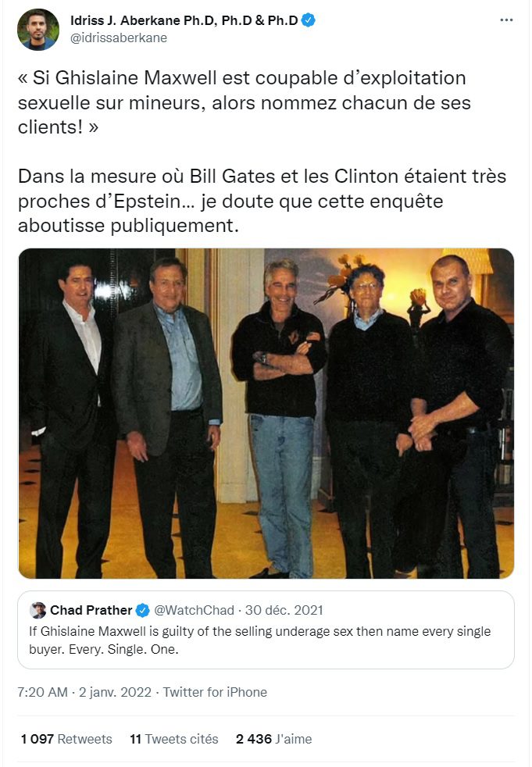Open the three-dot more options menu

coord(506,20)
